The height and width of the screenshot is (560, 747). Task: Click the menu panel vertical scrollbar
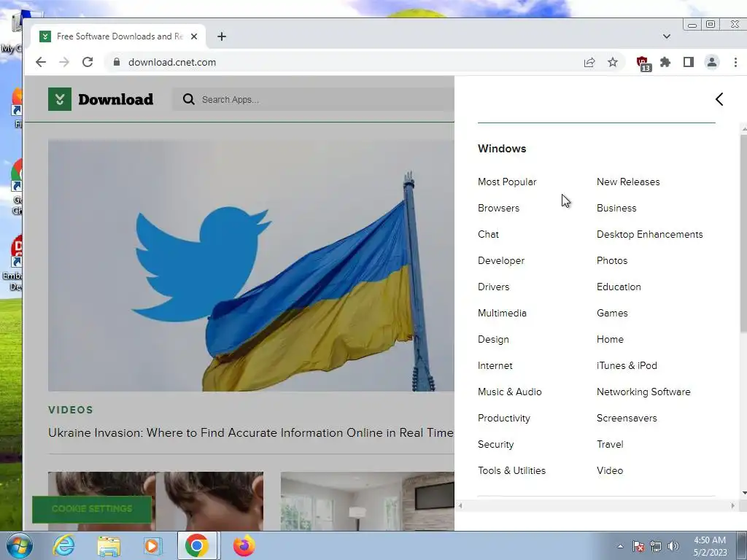click(743, 233)
